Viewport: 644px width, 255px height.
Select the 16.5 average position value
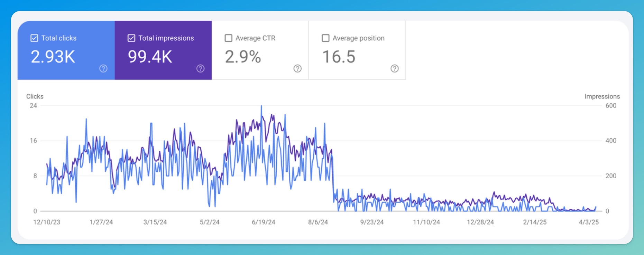tap(339, 57)
